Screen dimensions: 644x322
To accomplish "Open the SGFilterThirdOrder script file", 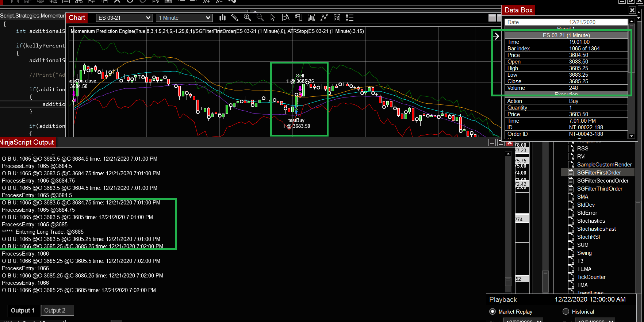I will (599, 189).
